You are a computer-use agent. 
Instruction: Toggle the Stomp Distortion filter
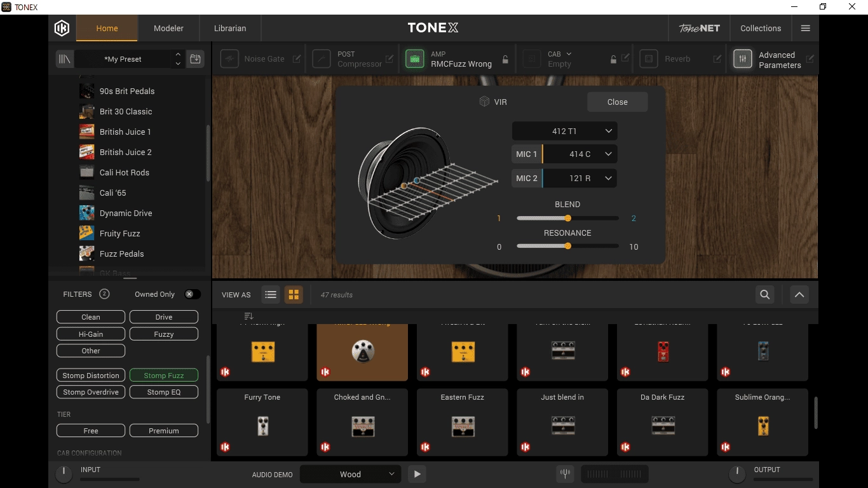(91, 376)
